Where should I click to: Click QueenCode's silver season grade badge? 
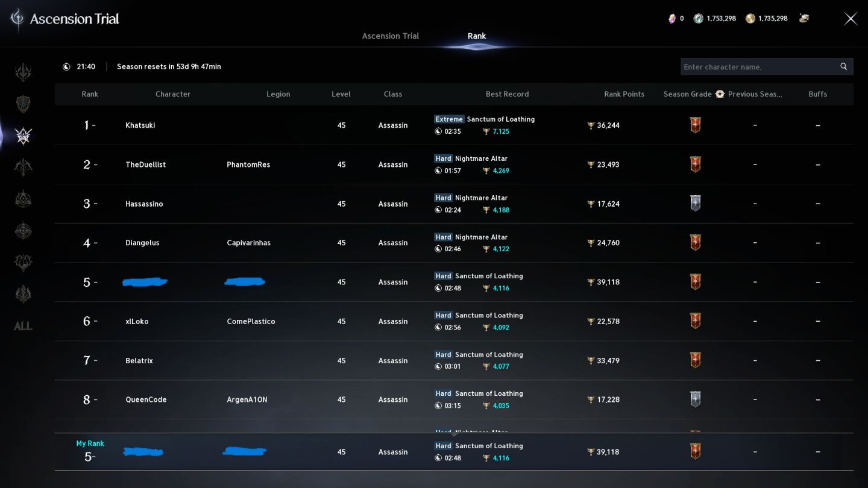tap(695, 399)
